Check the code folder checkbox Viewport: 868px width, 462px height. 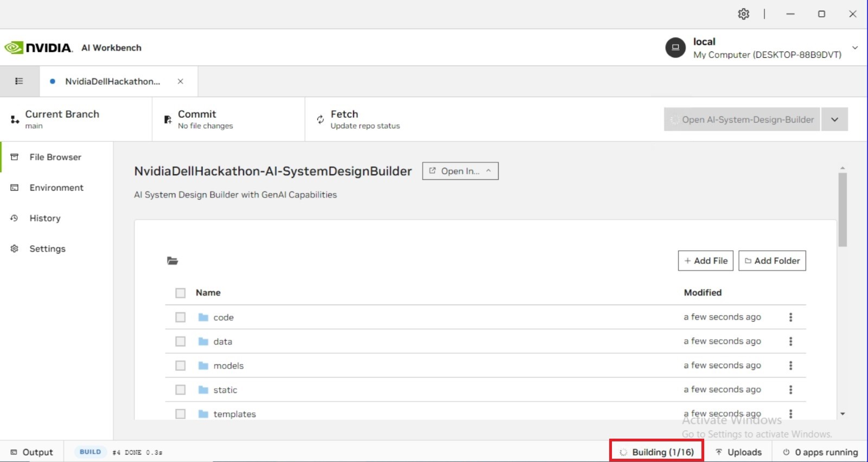pyautogui.click(x=181, y=317)
